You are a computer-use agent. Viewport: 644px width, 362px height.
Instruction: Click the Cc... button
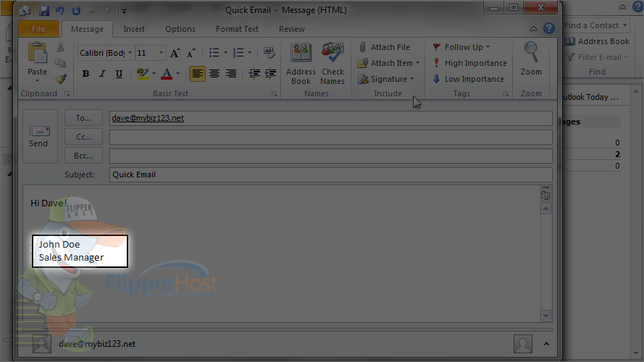pos(83,137)
